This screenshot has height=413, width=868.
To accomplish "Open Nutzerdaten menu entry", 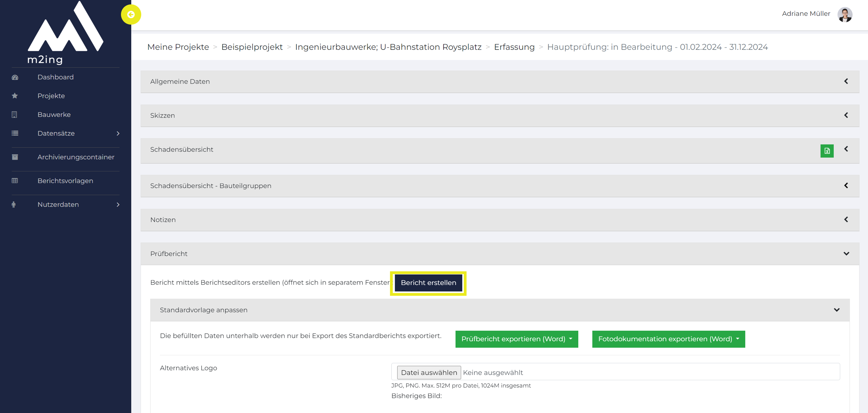I will pos(58,205).
